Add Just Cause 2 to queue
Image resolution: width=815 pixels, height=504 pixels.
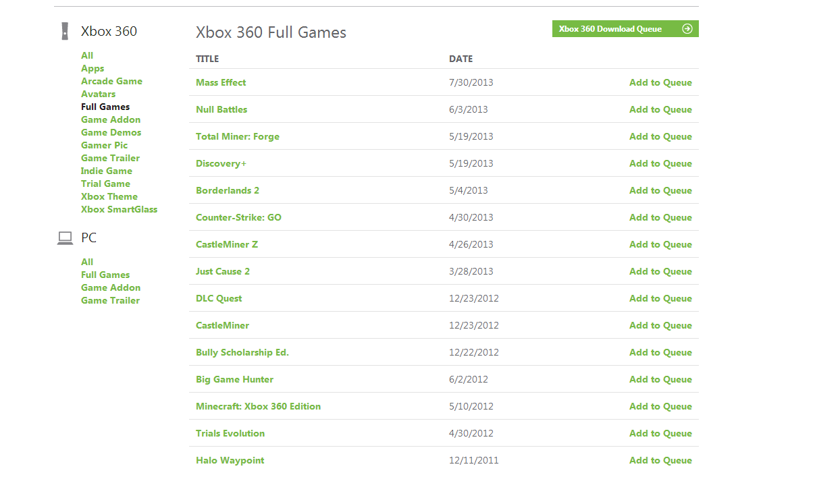tap(660, 271)
